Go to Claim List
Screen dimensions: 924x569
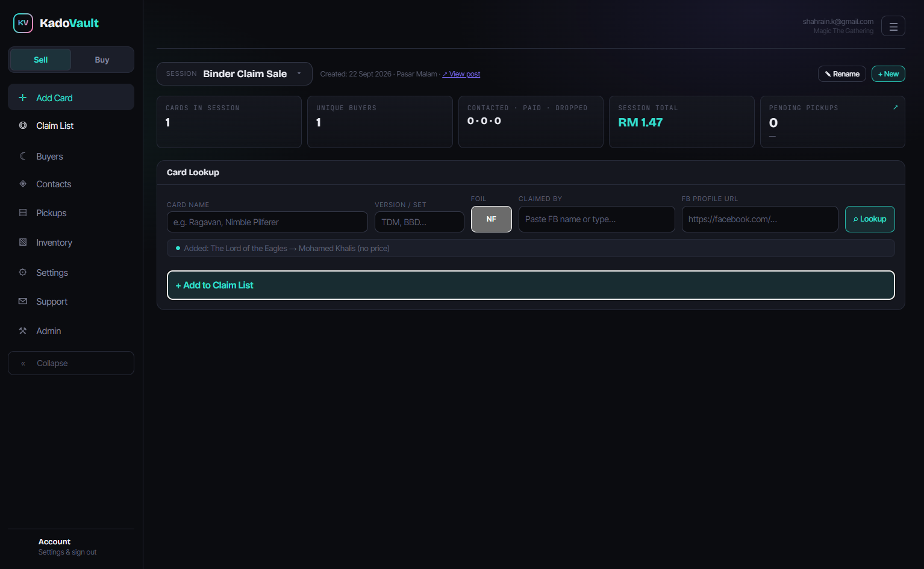pyautogui.click(x=71, y=125)
